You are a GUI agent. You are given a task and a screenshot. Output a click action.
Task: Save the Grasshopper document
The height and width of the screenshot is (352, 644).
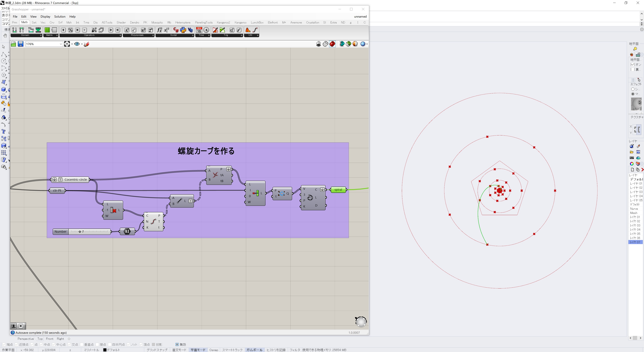click(x=20, y=44)
